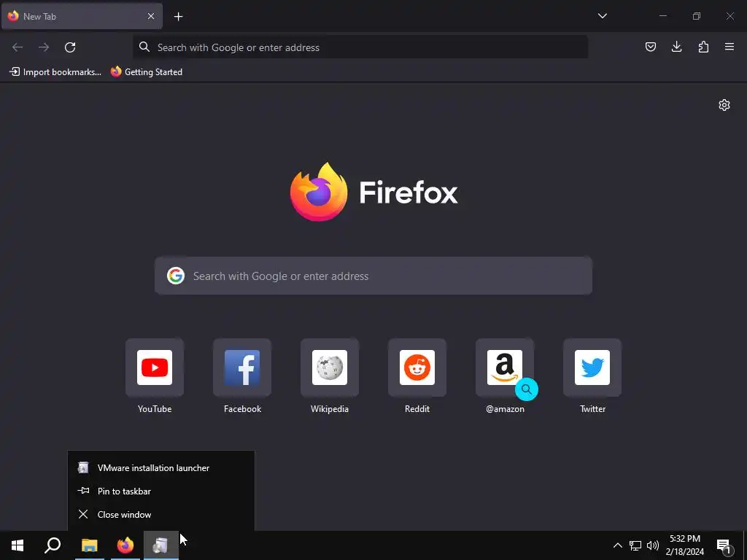Open the Extensions puzzle icon

tap(703, 47)
